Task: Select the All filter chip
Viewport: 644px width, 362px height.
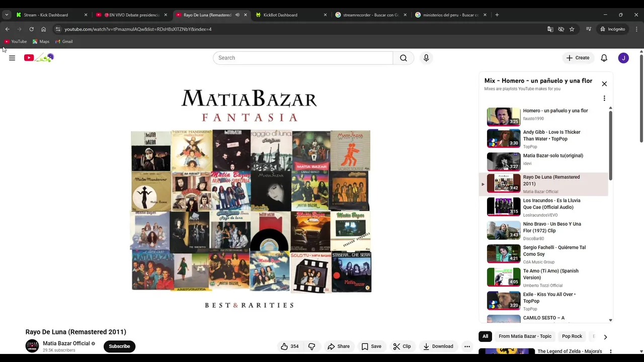Action: coord(486,336)
